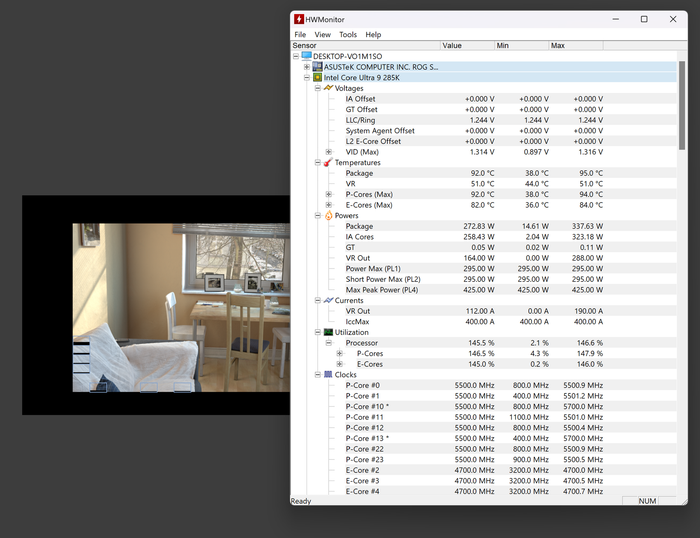
Task: Click the Clocks section icon
Action: pyautogui.click(x=328, y=374)
